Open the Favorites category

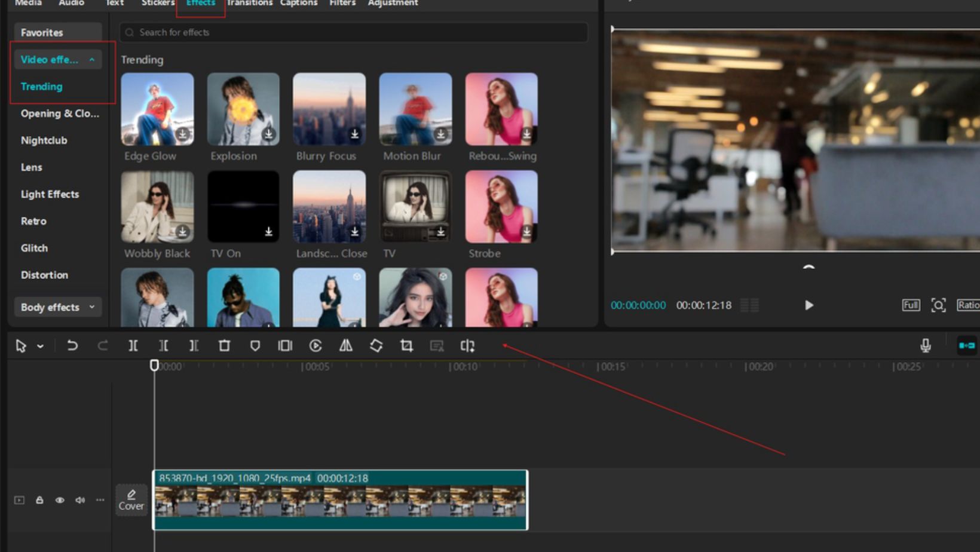(57, 32)
